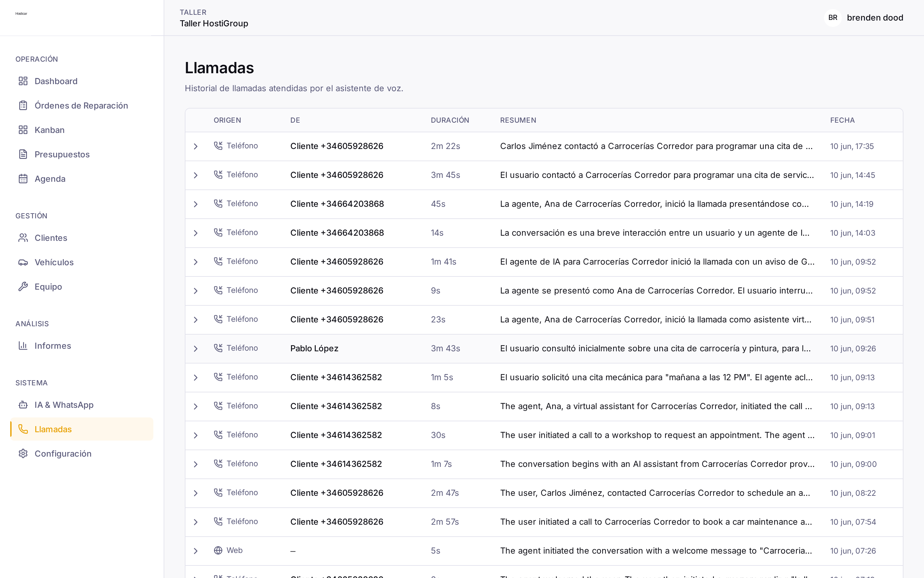Open Configuración page
This screenshot has width=924, height=578.
(82, 454)
